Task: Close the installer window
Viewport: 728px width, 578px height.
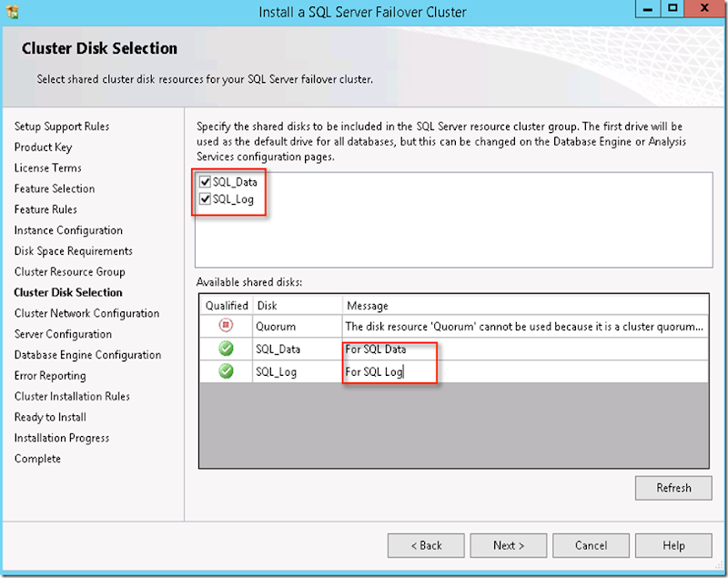Action: coord(704,9)
